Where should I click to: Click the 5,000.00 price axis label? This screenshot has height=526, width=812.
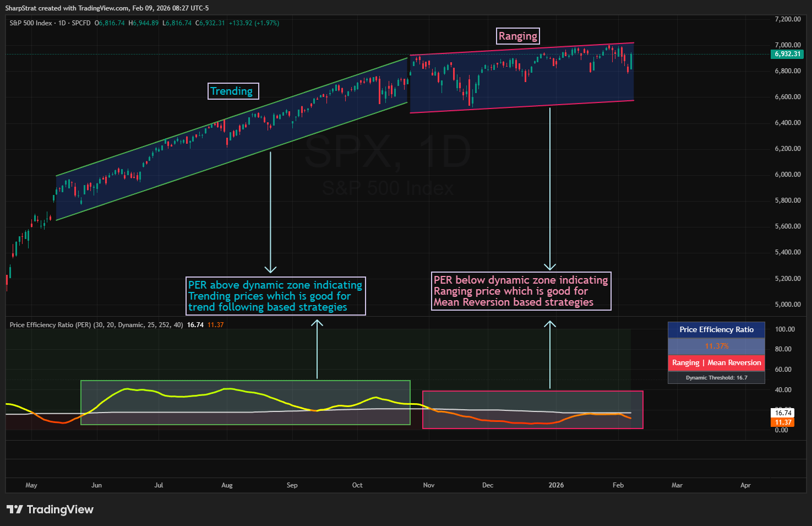click(788, 305)
